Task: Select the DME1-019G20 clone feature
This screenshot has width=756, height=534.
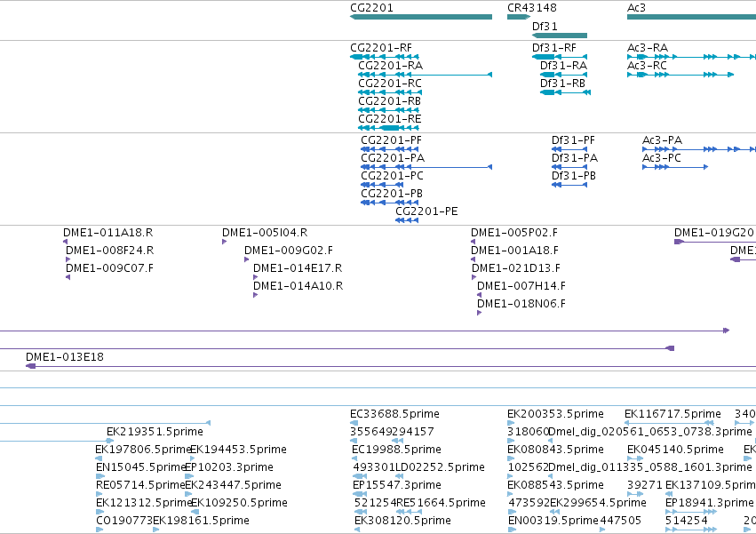Action: pyautogui.click(x=715, y=242)
